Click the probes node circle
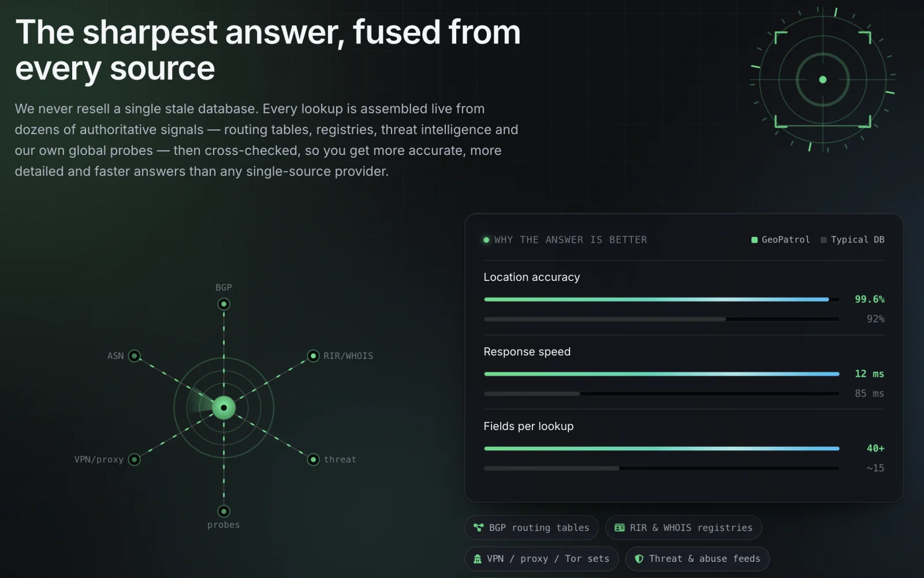924x578 pixels. pos(223,512)
